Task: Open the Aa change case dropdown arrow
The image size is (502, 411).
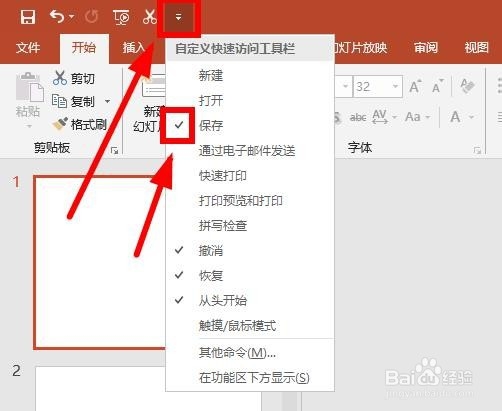Action: (x=428, y=117)
